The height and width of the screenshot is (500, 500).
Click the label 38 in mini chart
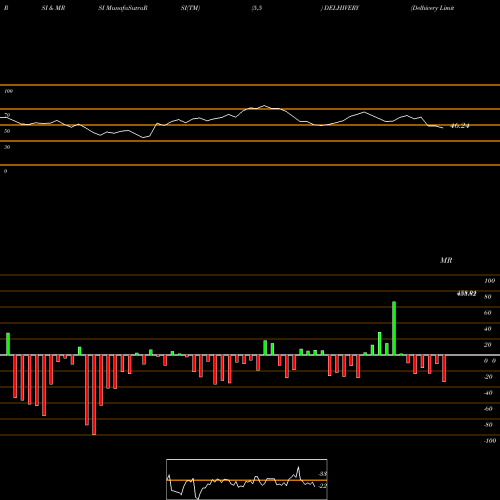click(323, 474)
